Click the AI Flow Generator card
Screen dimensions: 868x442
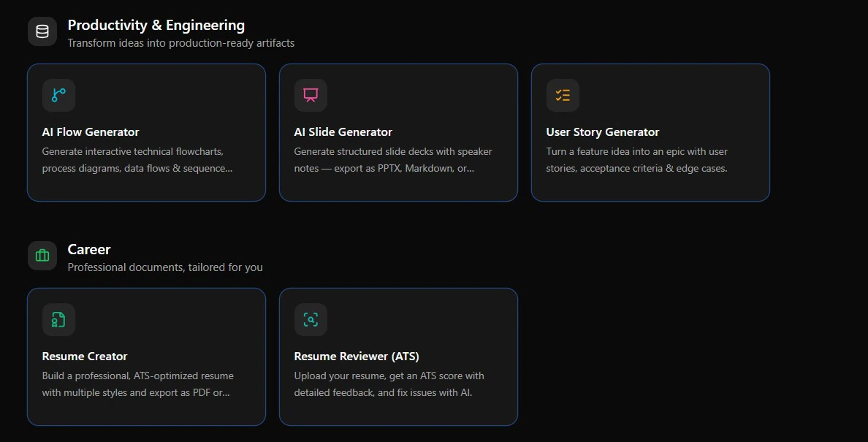tap(146, 132)
